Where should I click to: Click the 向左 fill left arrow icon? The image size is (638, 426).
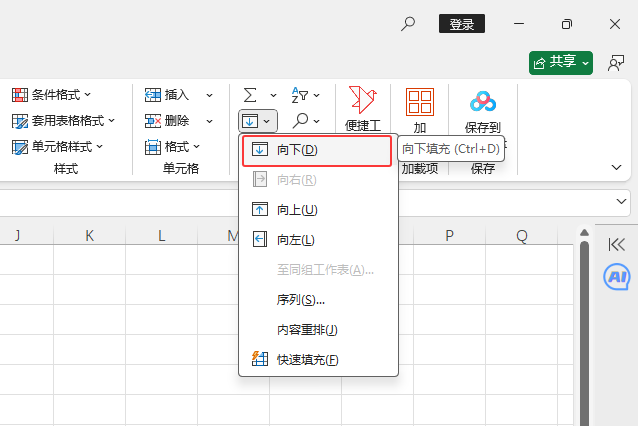(260, 239)
